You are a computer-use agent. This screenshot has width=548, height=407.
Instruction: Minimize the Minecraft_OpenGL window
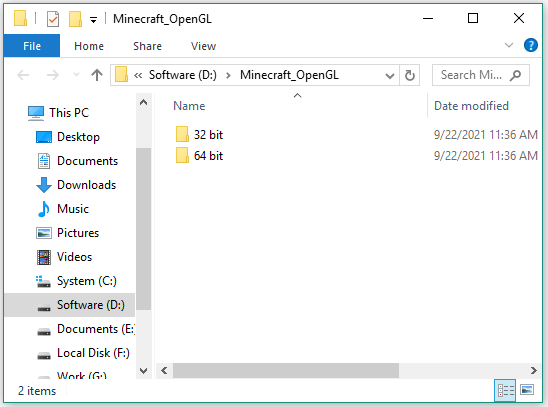(428, 18)
